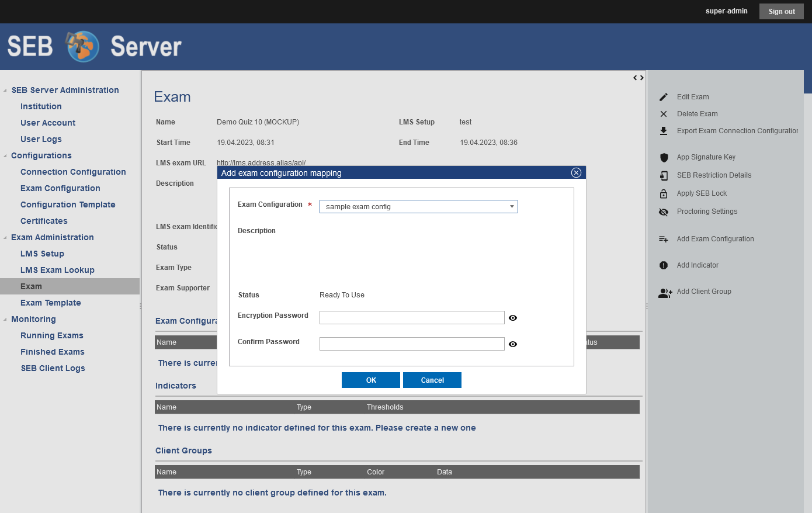Collapse the Monitoring tree section
812x513 pixels.
coord(5,320)
